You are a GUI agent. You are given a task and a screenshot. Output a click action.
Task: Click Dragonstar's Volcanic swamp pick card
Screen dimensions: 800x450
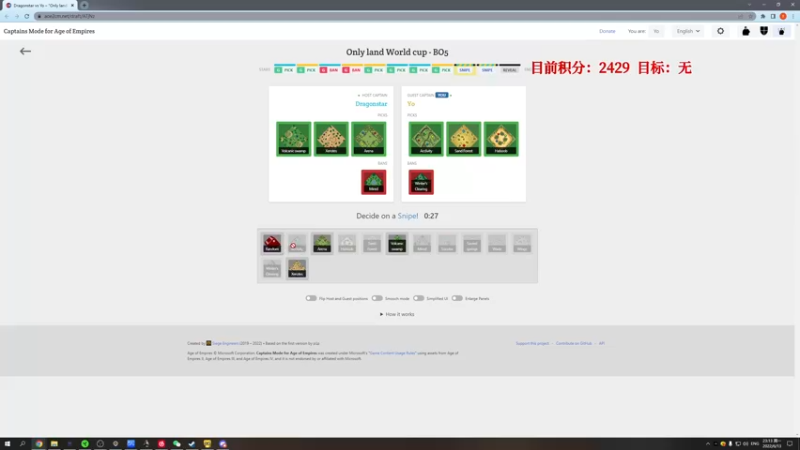[x=293, y=139]
